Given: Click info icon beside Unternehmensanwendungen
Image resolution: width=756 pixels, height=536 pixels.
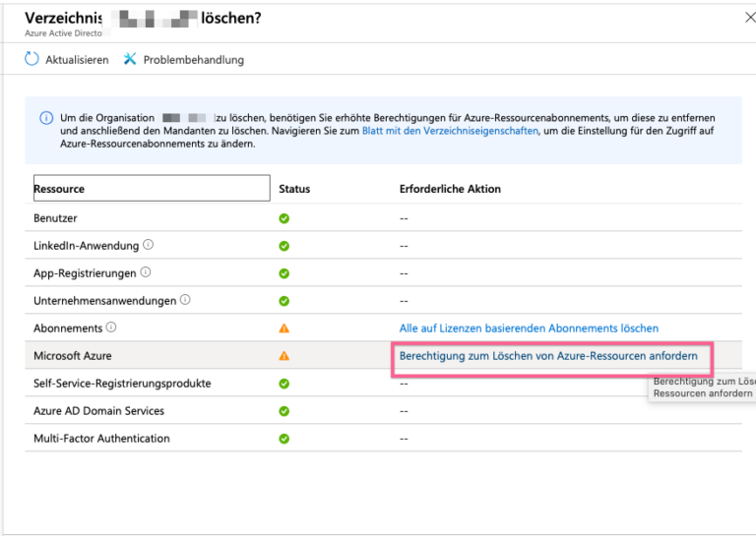Looking at the screenshot, I should coord(185,300).
